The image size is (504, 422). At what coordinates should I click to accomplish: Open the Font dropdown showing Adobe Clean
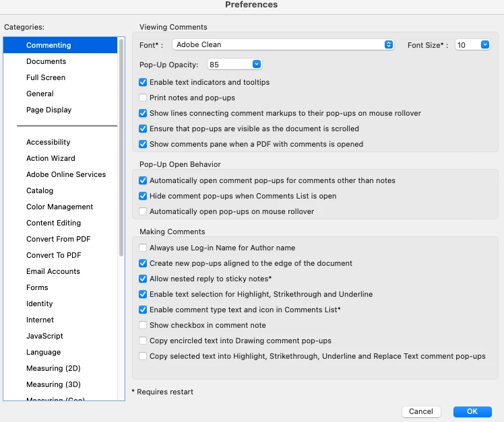pos(283,44)
